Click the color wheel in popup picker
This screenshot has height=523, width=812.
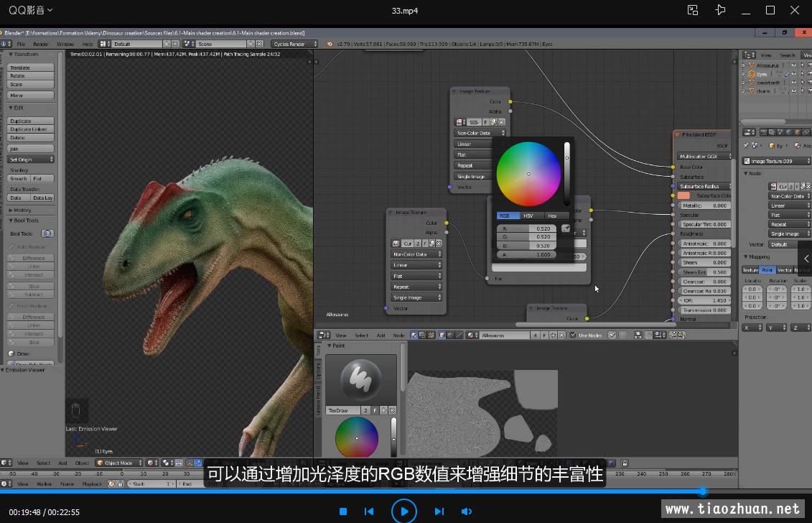[528, 174]
